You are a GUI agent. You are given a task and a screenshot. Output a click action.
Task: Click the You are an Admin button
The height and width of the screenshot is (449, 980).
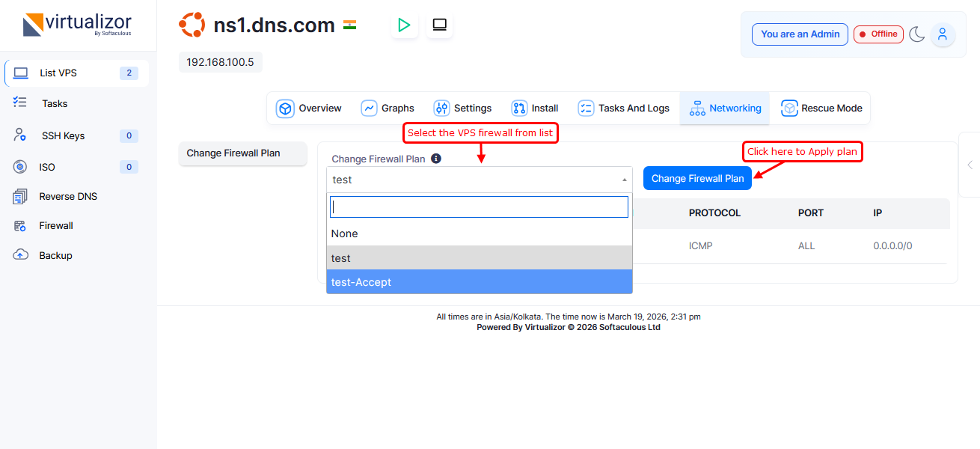pyautogui.click(x=800, y=34)
